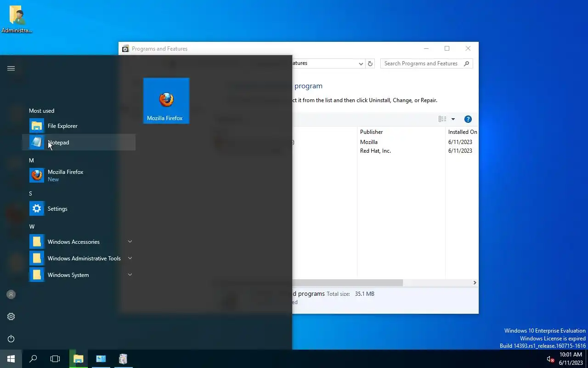Image resolution: width=588 pixels, height=368 pixels.
Task: Expand the Windows Administrative Tools folder
Action: point(79,259)
